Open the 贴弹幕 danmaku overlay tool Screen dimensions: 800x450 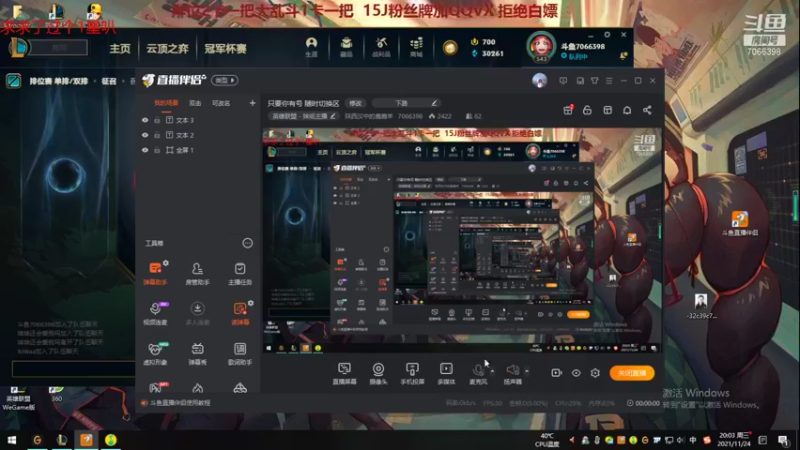click(x=240, y=313)
